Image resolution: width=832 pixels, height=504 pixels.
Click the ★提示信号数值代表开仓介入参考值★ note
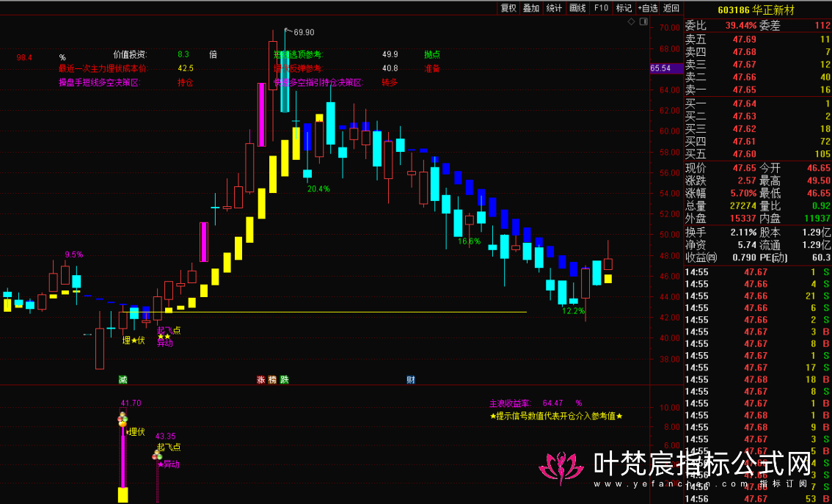click(556, 417)
